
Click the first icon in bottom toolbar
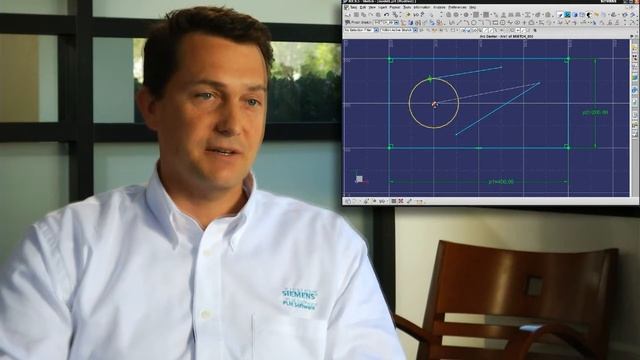[x=348, y=201]
